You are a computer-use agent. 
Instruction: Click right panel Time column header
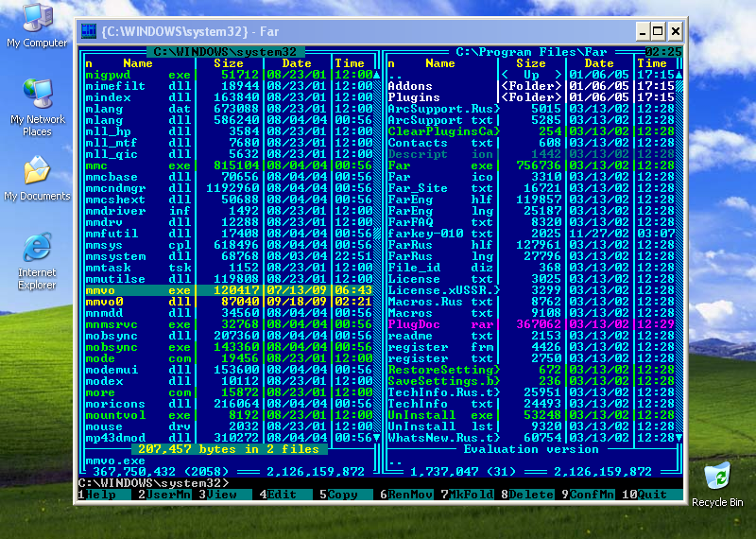[x=652, y=63]
